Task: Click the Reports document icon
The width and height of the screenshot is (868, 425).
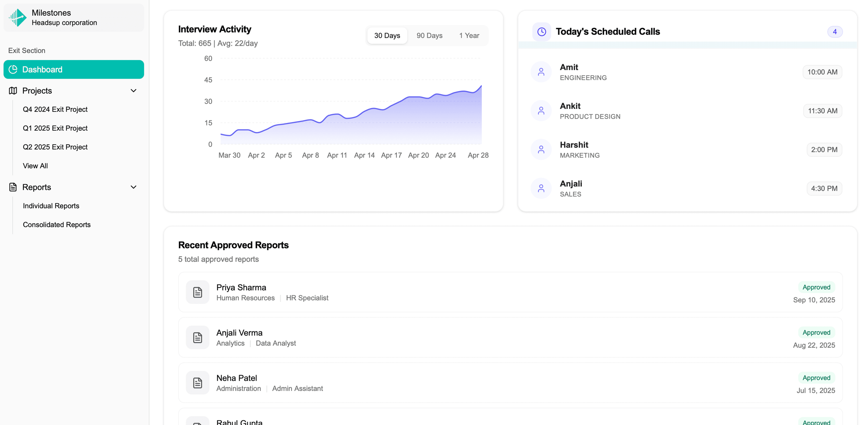Action: coord(13,187)
